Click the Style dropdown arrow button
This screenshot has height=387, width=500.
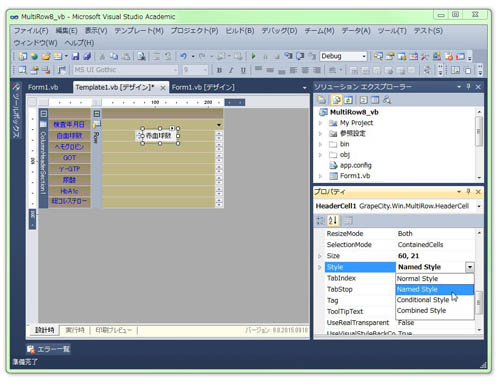tap(470, 267)
